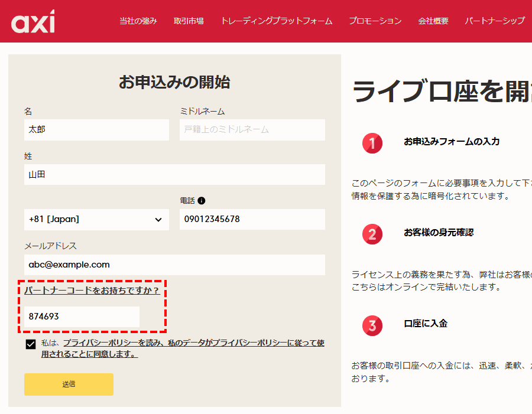The height and width of the screenshot is (414, 532).
Task: Open the プロモーション menu
Action: coord(375,21)
